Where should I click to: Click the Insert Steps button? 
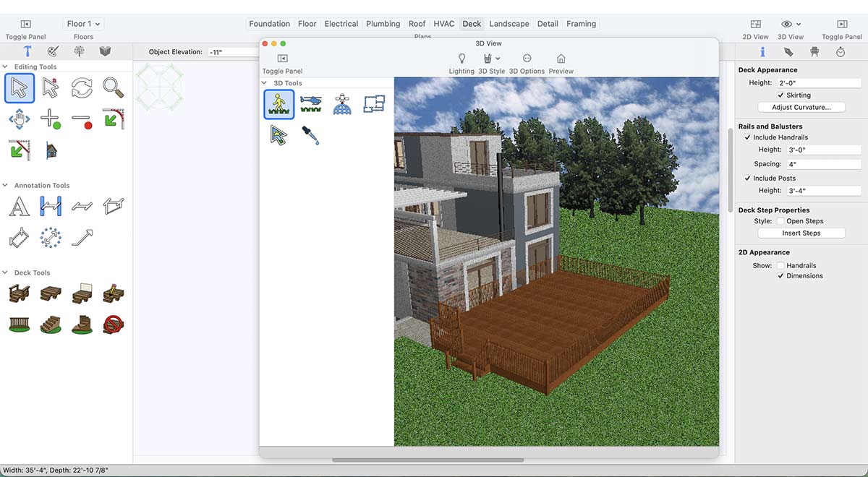pyautogui.click(x=801, y=233)
